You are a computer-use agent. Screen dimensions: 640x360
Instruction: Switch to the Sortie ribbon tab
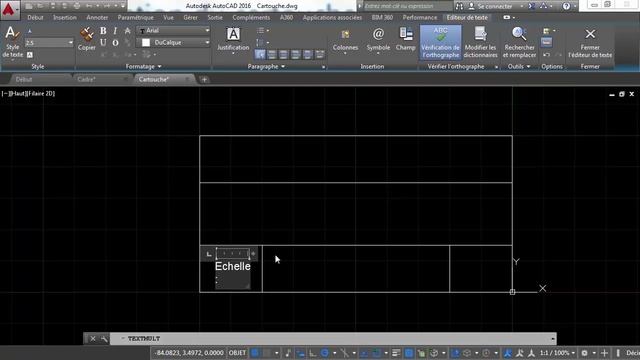pos(215,18)
